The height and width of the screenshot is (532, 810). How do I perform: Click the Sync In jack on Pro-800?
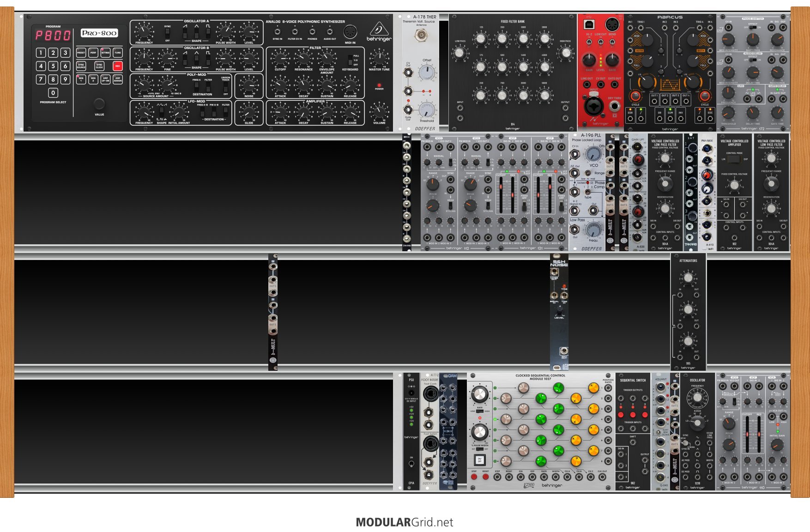click(x=278, y=32)
